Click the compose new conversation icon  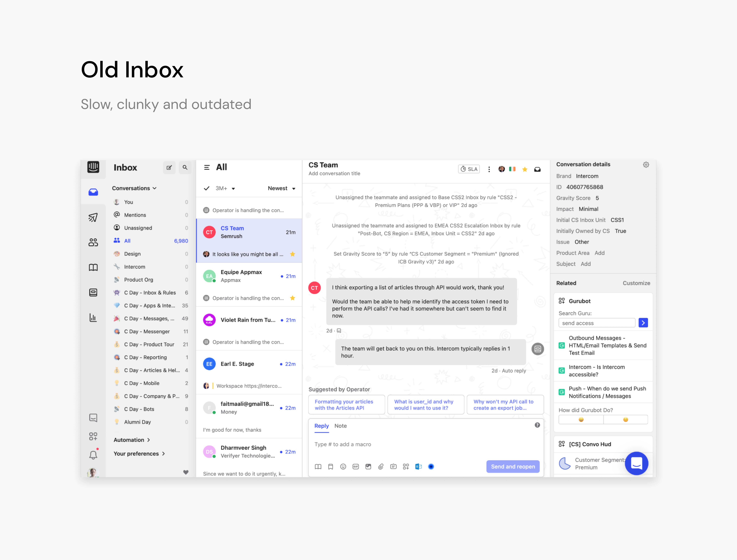[x=169, y=168]
